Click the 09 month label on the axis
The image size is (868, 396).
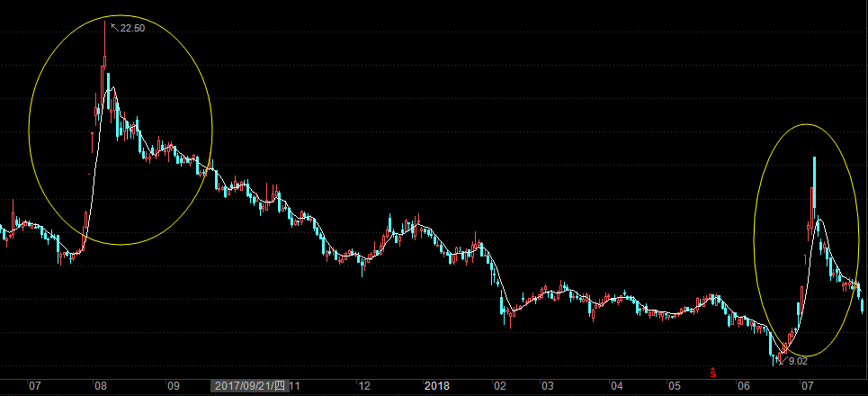coord(174,386)
